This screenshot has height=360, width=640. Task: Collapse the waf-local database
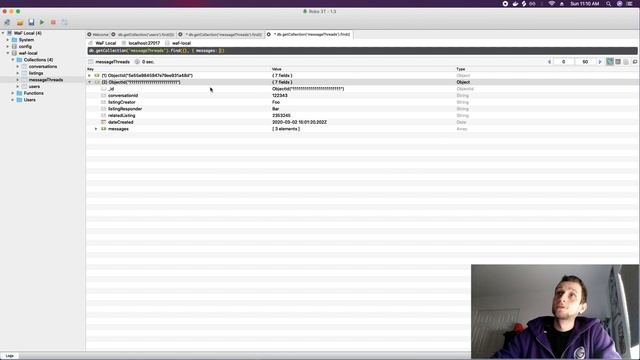pos(8,53)
